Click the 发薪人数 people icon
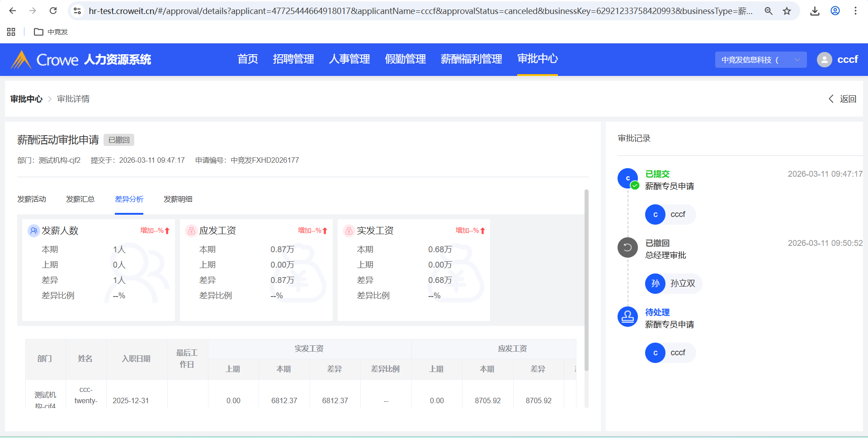Viewport: 868px width, 438px height. [x=33, y=231]
